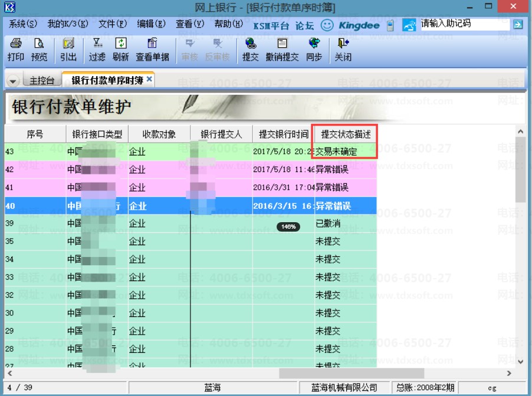The width and height of the screenshot is (532, 396).
Task: Open the 查看(V) menu
Action: point(190,24)
